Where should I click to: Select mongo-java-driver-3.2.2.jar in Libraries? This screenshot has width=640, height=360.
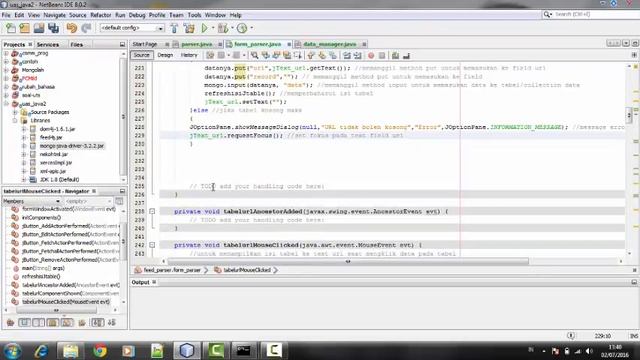pyautogui.click(x=71, y=146)
